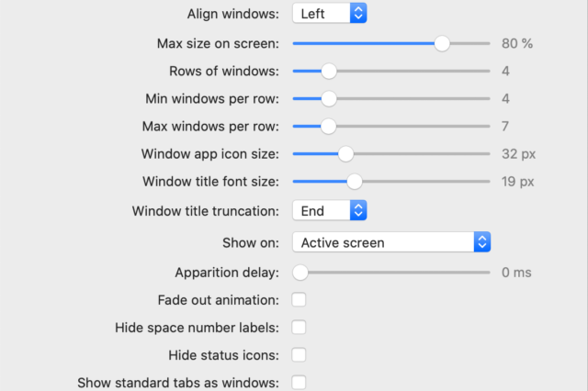588x391 pixels.
Task: Click the right end of Apparition delay track
Action: pos(488,273)
